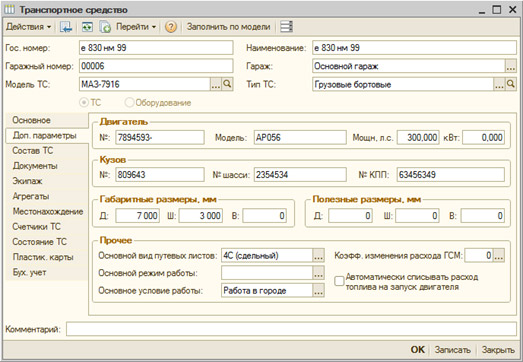Select the Оборудование radio button
523x362 pixels.
(x=129, y=102)
